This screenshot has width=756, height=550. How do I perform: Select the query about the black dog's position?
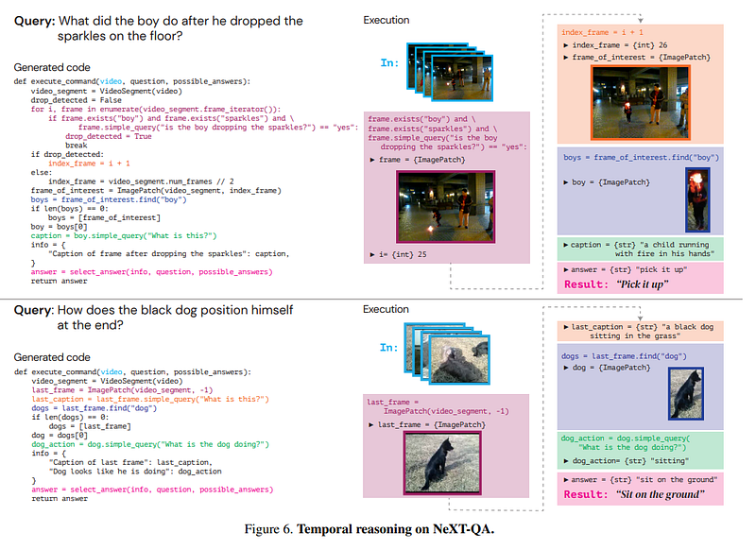153,318
